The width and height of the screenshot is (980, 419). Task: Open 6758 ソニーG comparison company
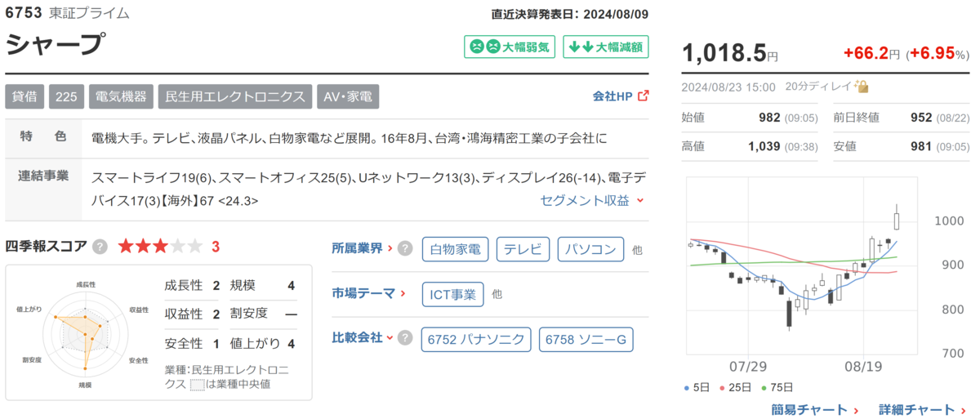pyautogui.click(x=586, y=340)
